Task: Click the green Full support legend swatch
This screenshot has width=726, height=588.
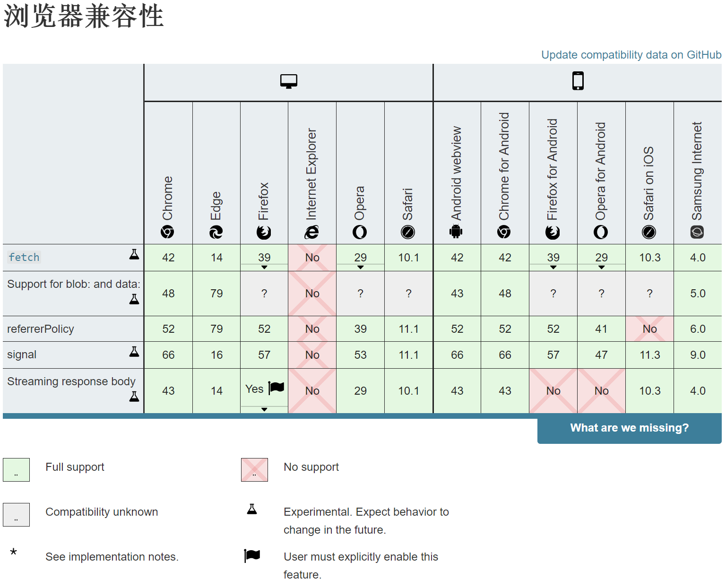Action: pos(17,470)
